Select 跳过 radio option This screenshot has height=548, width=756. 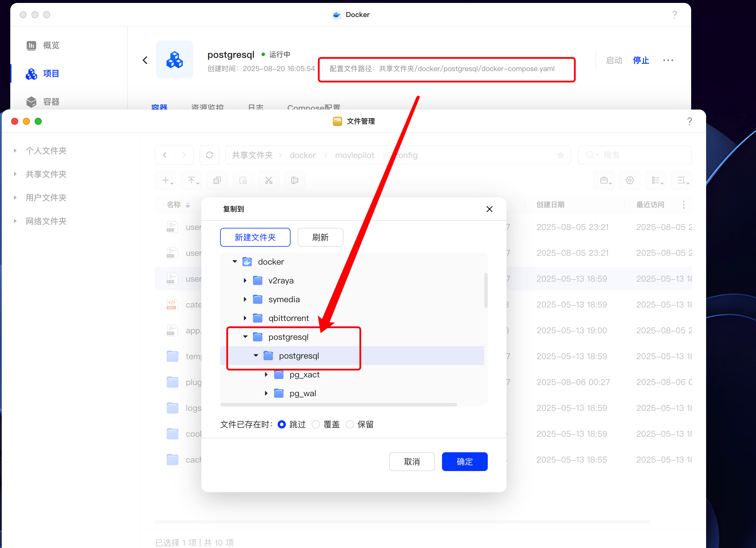[x=282, y=425]
